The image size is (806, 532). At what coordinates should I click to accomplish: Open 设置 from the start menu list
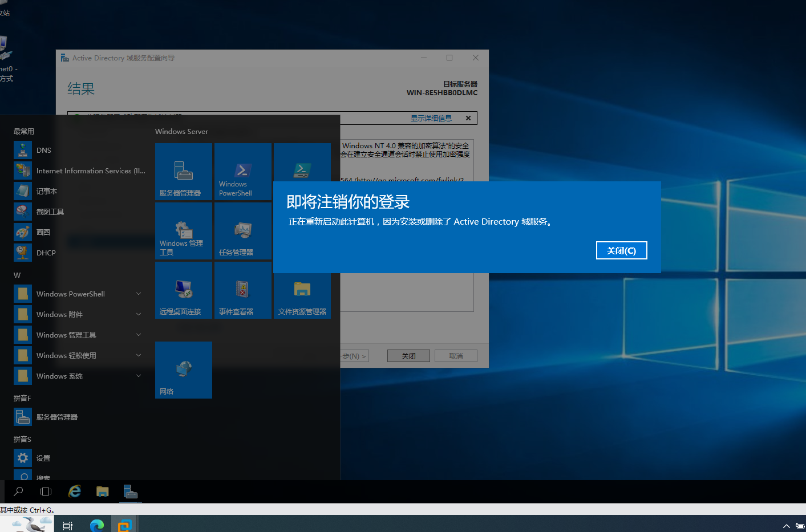coord(80,458)
